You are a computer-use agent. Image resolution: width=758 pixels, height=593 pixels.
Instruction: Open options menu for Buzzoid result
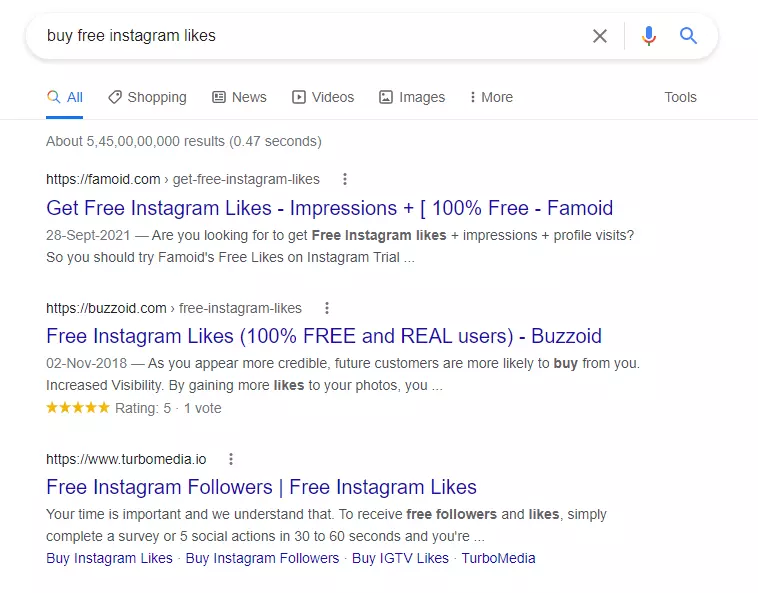(327, 308)
